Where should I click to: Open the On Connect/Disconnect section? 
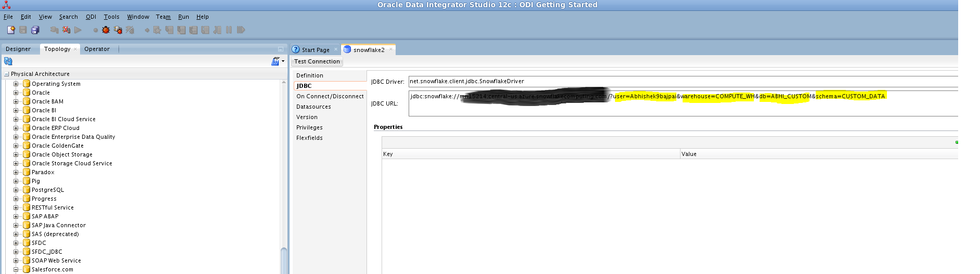[330, 96]
